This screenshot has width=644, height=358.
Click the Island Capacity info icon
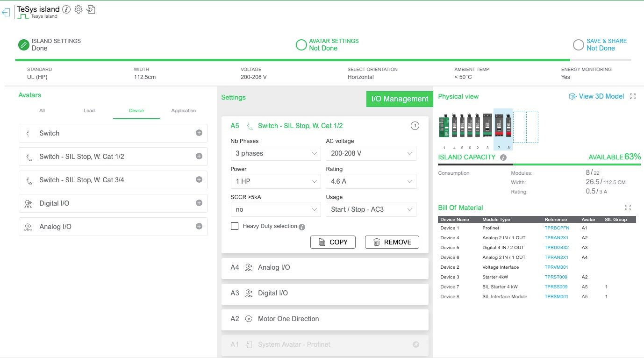tap(503, 158)
